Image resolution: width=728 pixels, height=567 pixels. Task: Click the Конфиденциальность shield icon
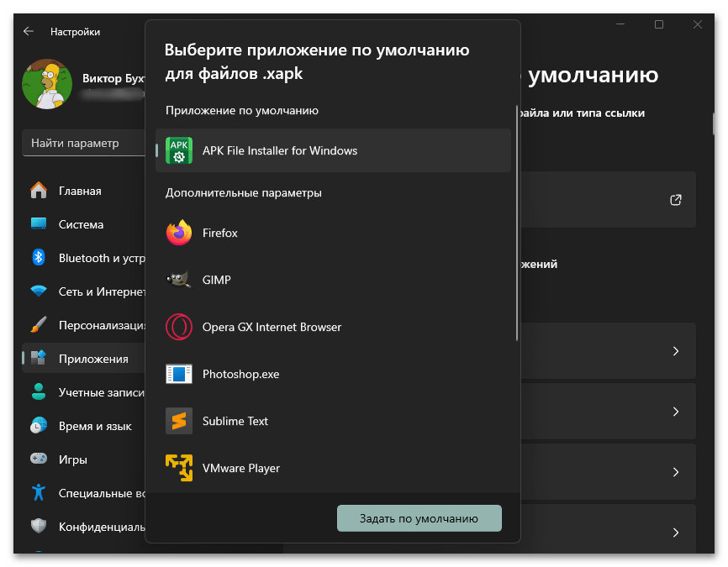(x=39, y=526)
